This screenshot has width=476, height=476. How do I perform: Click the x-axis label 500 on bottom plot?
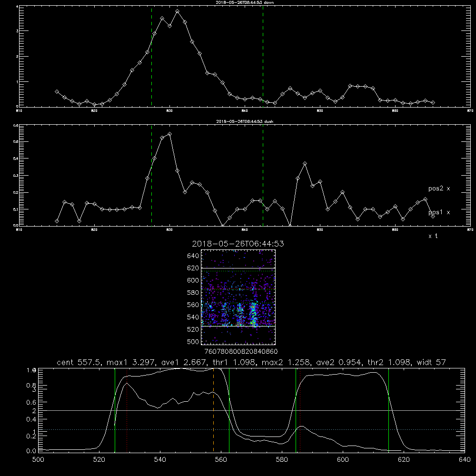(x=38, y=460)
